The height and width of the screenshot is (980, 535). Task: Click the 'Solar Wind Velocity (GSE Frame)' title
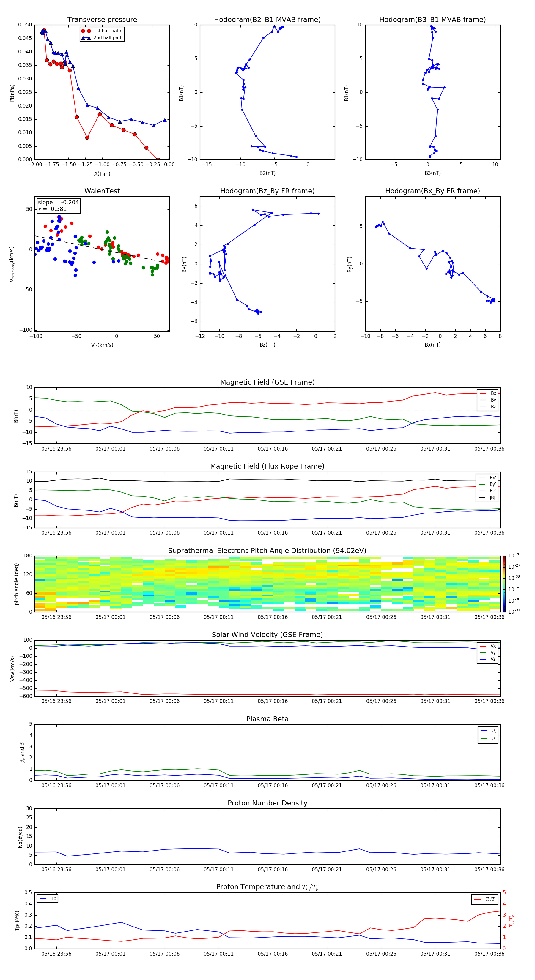(x=267, y=635)
